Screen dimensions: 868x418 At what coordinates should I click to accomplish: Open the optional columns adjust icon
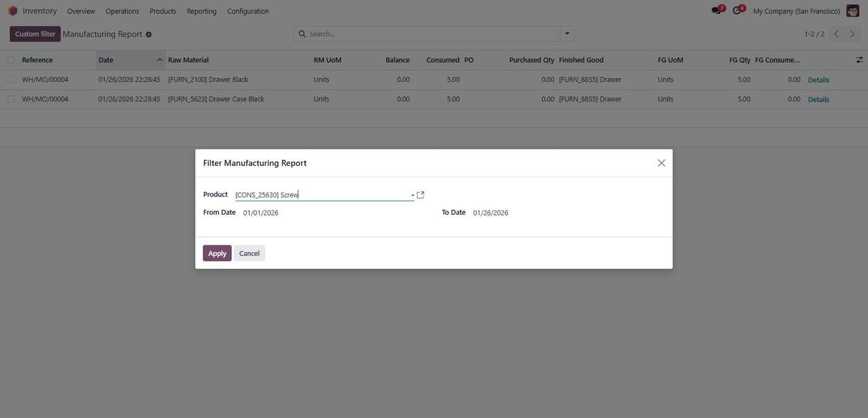point(859,60)
